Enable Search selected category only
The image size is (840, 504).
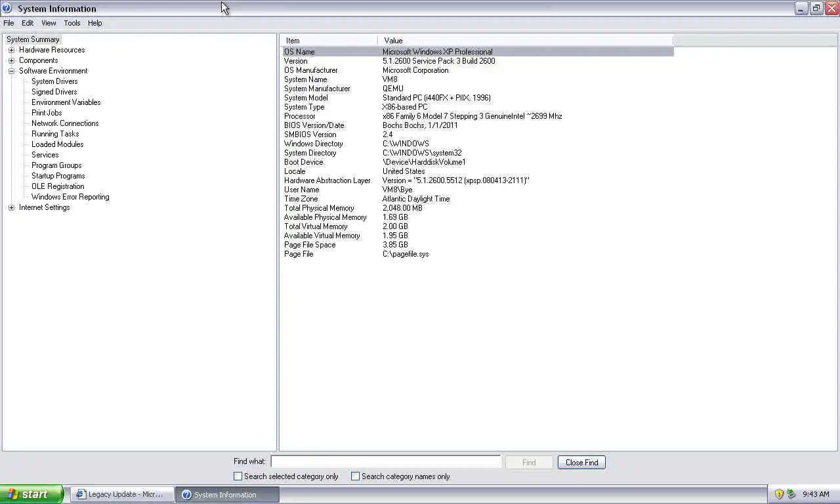(238, 476)
